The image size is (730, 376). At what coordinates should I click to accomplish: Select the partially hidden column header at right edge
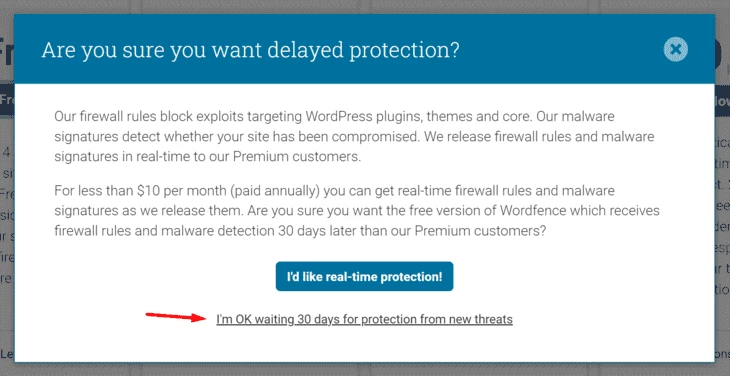(722, 101)
